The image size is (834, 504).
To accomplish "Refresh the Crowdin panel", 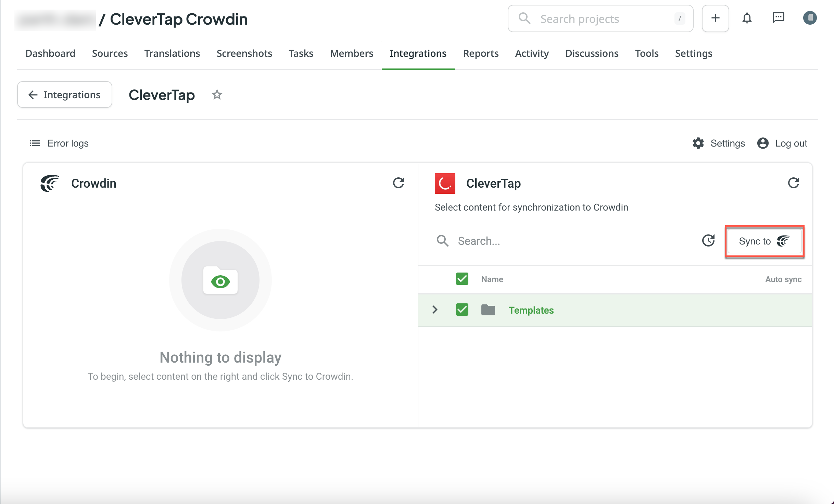I will coord(398,183).
